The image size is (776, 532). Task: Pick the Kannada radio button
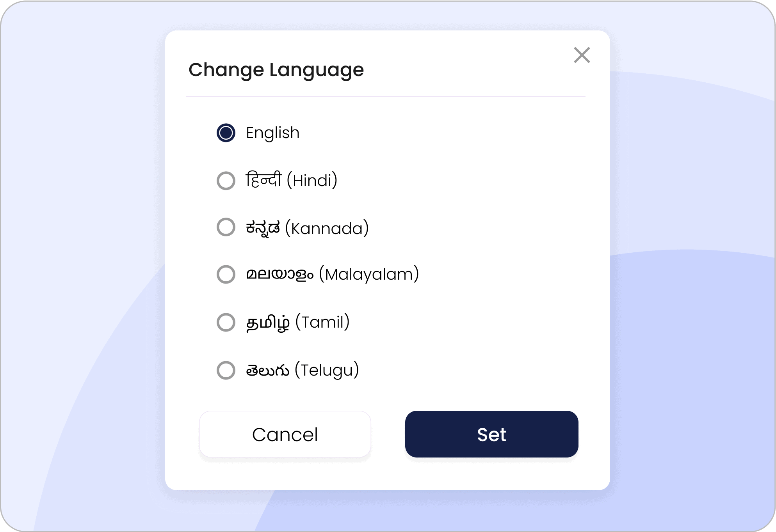226,227
